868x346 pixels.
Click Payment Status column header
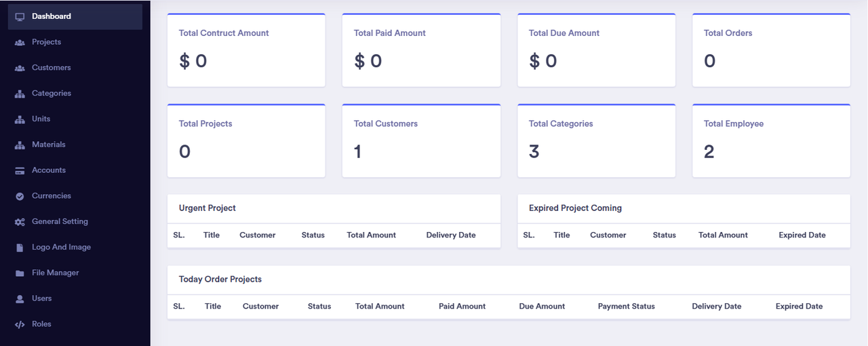[x=626, y=307]
